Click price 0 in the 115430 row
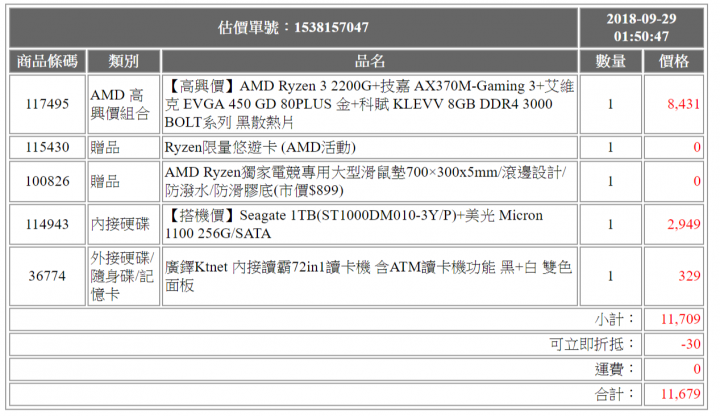Viewport: 720px width, 416px height. pyautogui.click(x=697, y=147)
